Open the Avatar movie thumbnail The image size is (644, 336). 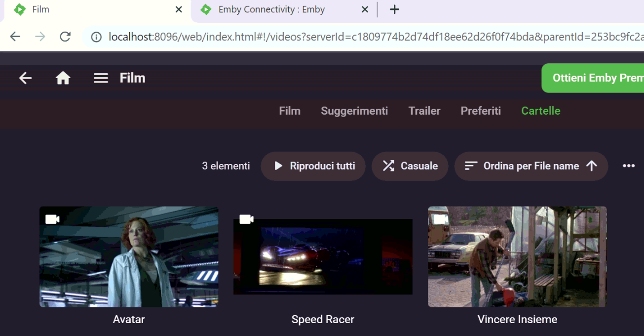click(129, 257)
